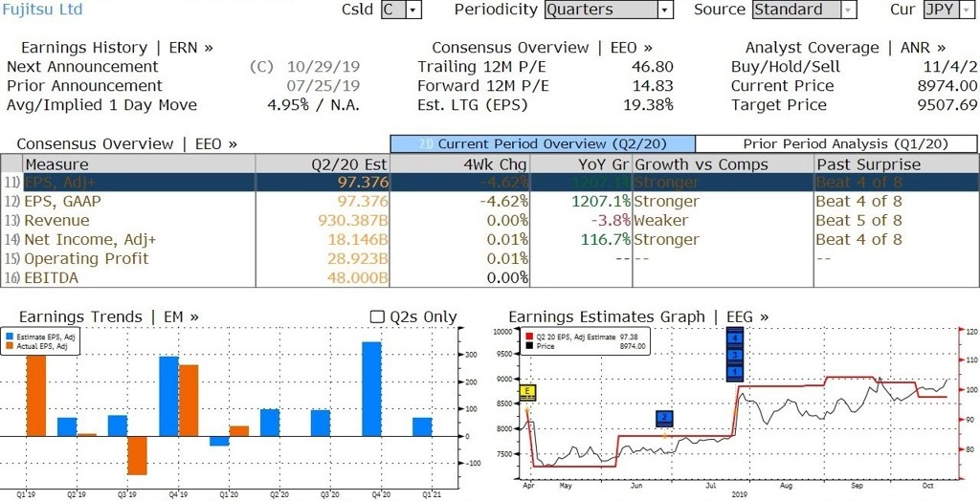Select the EBITDA measure row
980x501 pixels.
point(490,278)
